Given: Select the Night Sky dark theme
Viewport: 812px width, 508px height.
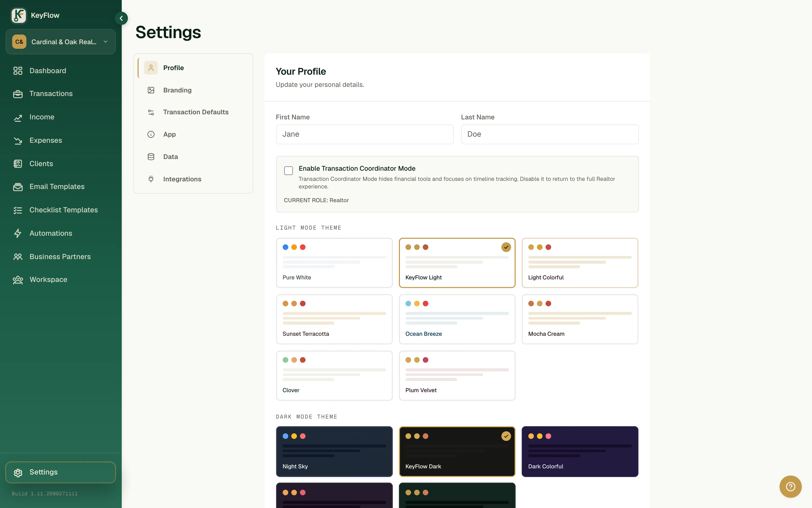Looking at the screenshot, I should [x=334, y=452].
